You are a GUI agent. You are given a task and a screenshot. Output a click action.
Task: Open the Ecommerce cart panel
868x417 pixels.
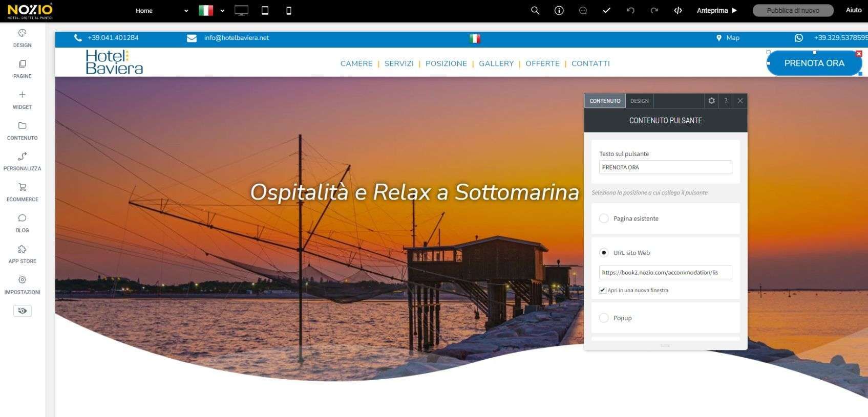tap(22, 192)
